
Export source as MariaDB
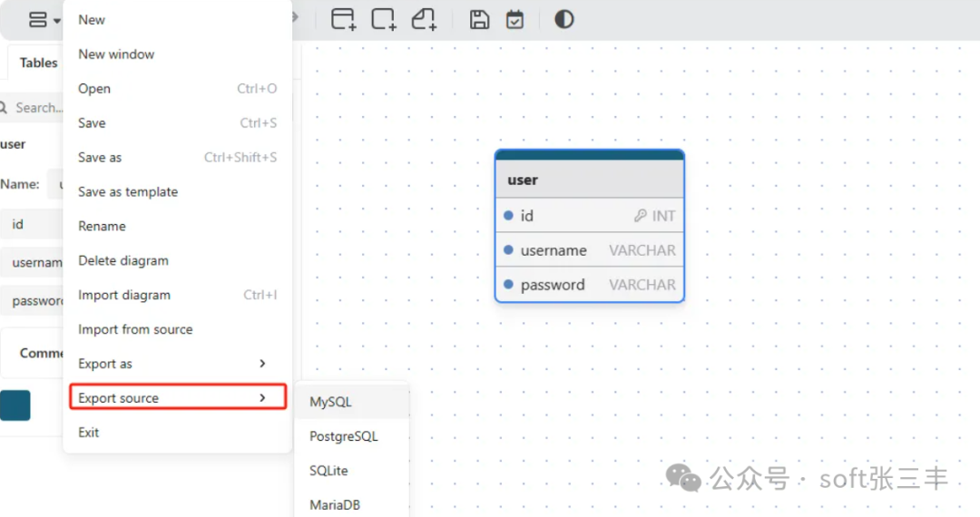click(x=352, y=504)
